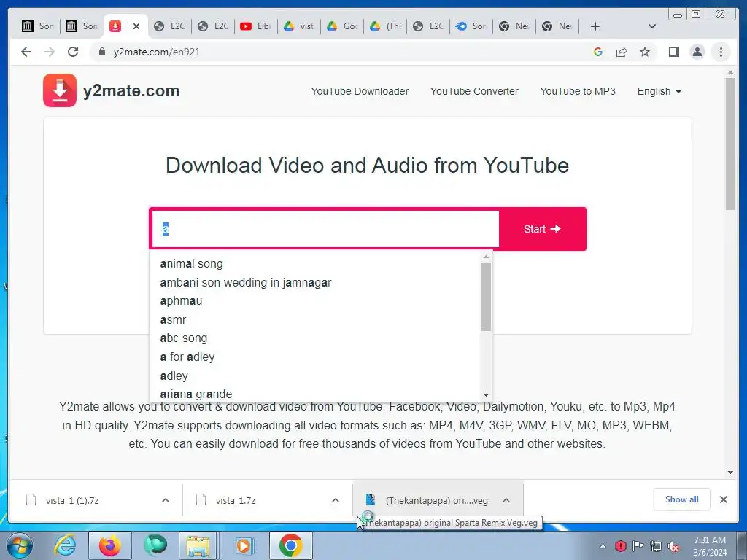Click the padlock site info icon

(101, 52)
